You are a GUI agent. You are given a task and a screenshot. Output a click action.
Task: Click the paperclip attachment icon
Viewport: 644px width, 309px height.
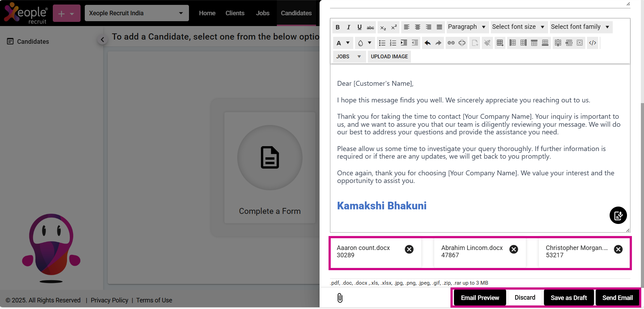click(x=340, y=298)
